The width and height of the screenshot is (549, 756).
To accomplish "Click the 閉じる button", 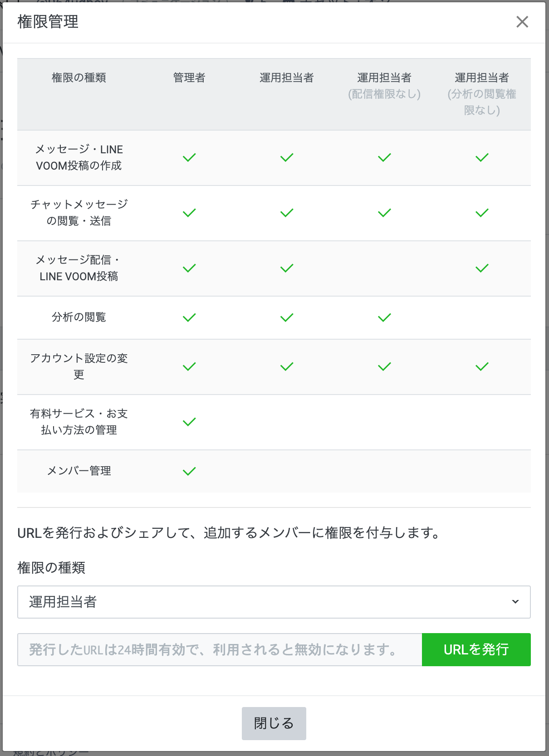I will (274, 723).
